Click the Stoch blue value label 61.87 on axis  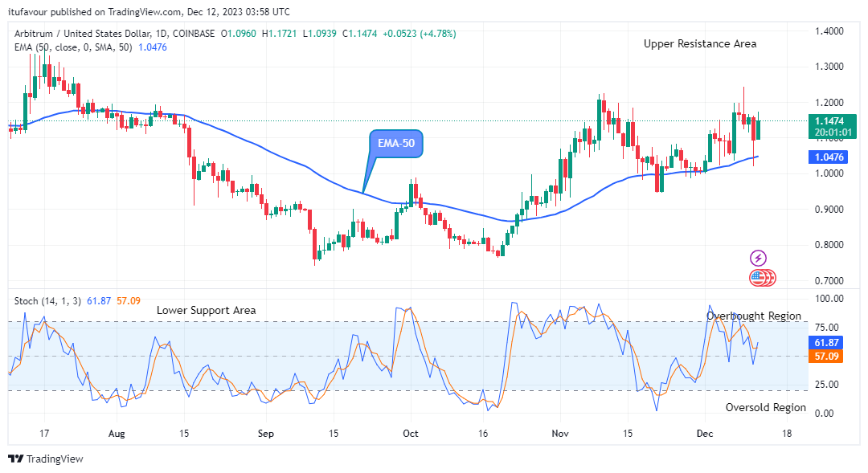click(826, 343)
